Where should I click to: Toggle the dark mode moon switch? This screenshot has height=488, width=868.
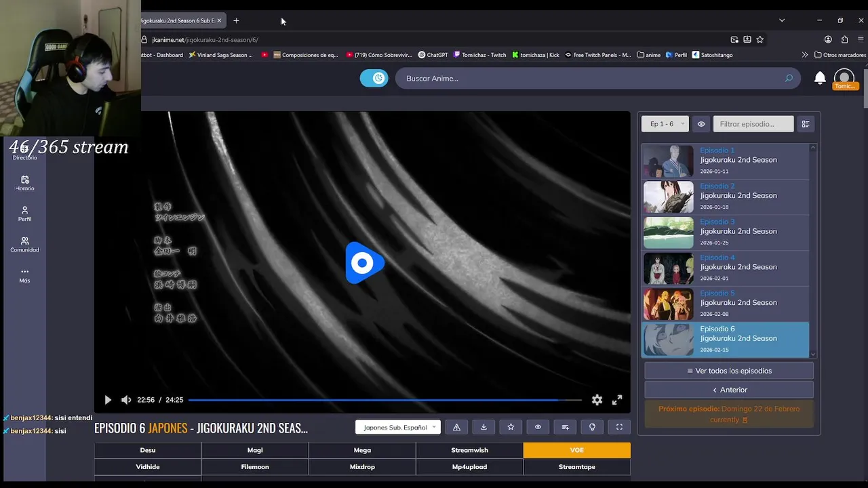374,78
